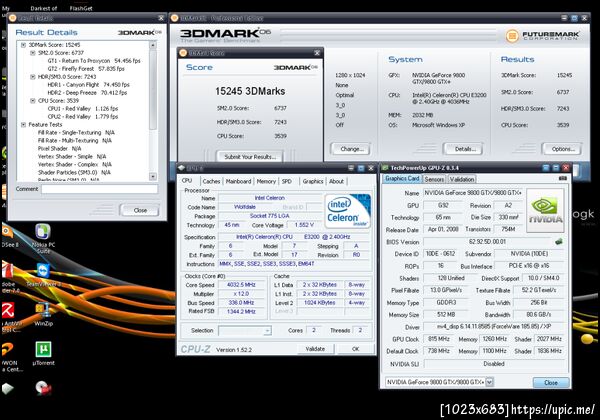Select HDR2 - Deep Freeze row

[87, 93]
